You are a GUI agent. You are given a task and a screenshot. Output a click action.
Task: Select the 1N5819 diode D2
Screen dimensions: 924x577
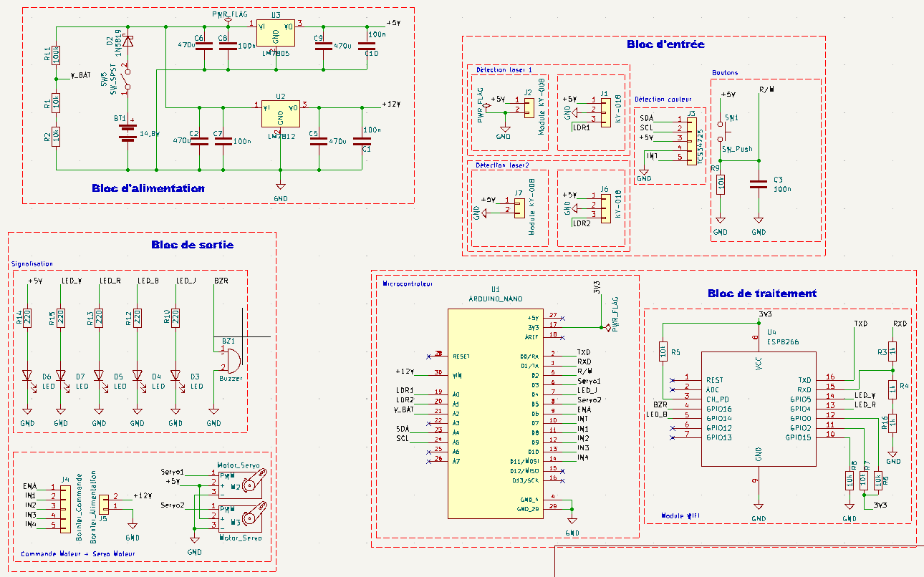[x=127, y=42]
